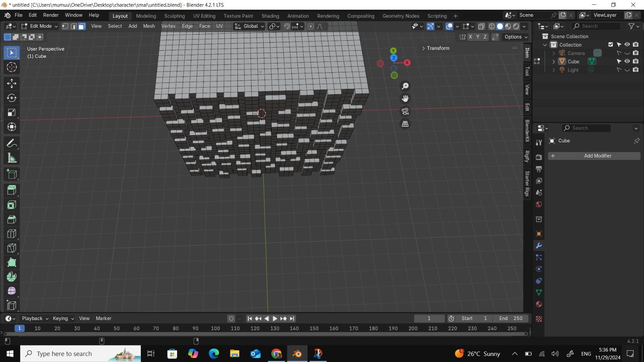This screenshot has height=362, width=644.
Task: Select the Annotate tool
Action: click(x=12, y=144)
